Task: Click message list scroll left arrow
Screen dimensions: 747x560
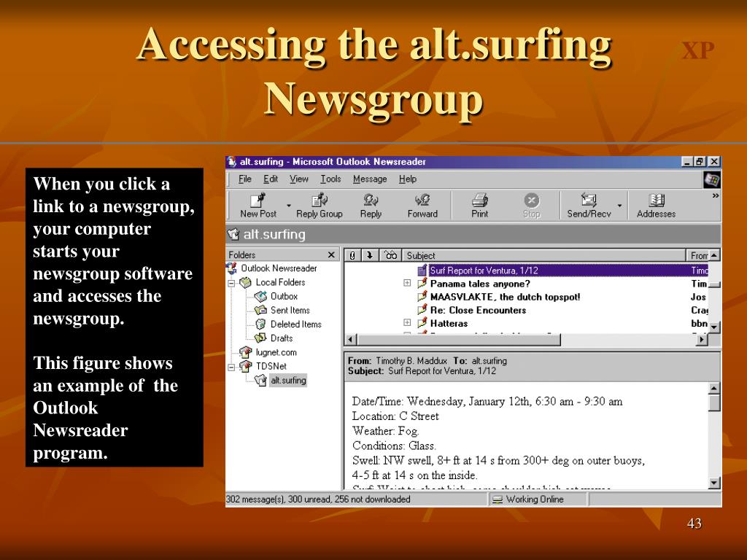Action: pyautogui.click(x=351, y=340)
